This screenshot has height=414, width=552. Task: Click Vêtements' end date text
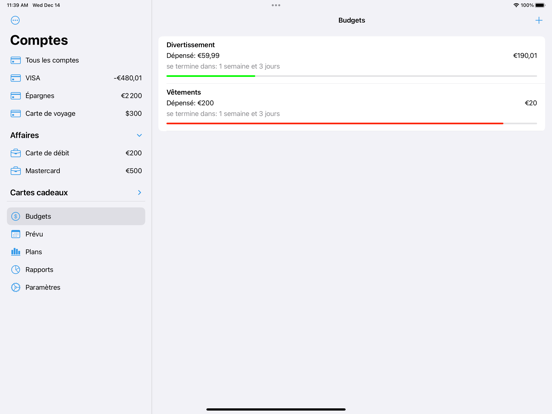tap(223, 114)
